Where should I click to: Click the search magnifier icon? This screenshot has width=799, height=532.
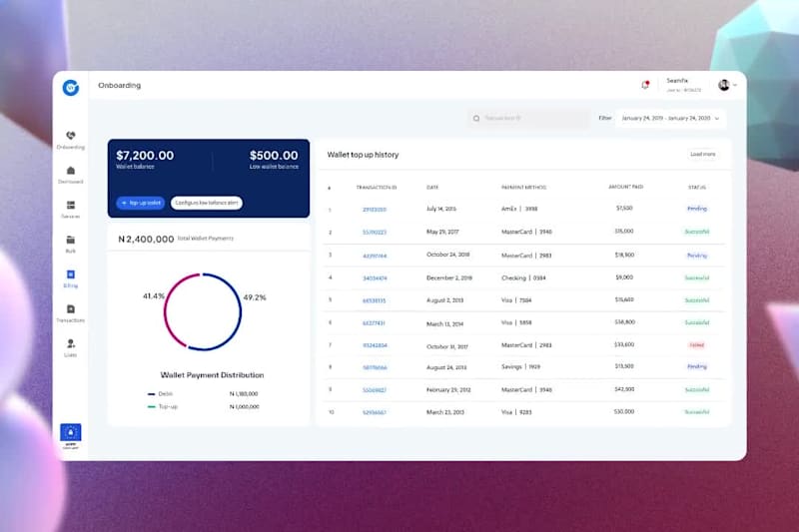476,118
